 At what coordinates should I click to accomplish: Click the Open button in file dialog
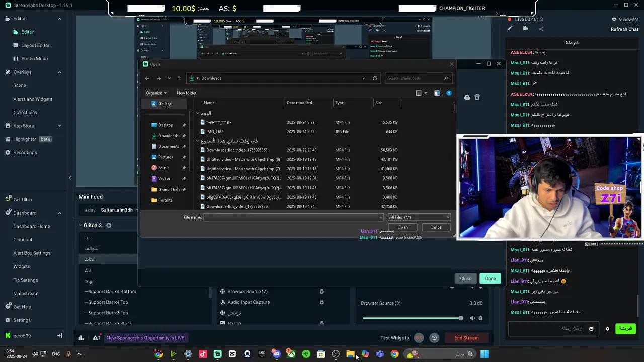click(x=403, y=227)
